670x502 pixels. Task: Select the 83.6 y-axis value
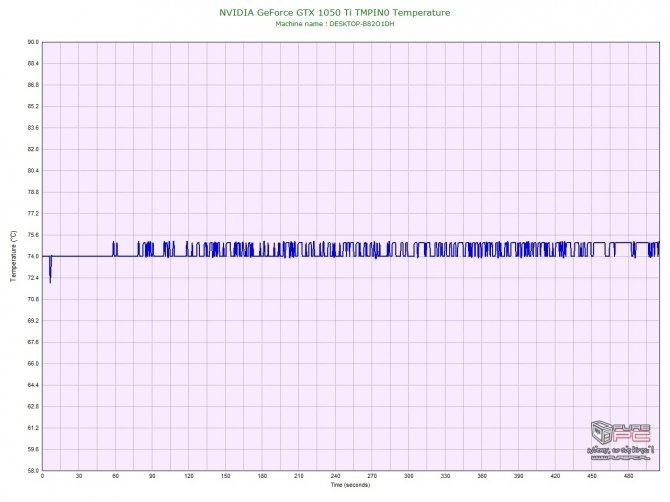click(33, 128)
